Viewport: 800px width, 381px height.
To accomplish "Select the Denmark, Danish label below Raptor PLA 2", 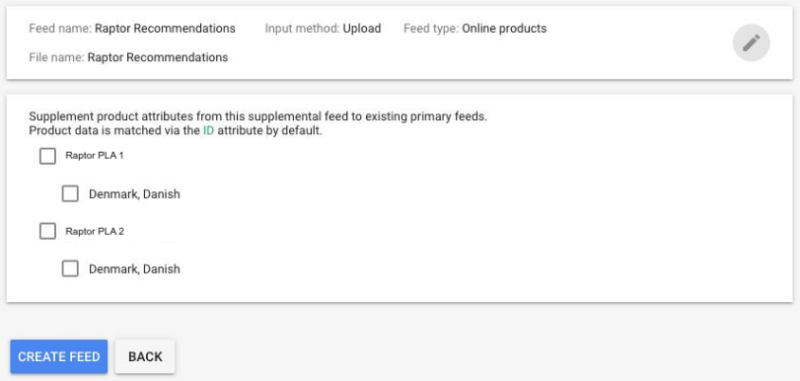I will click(134, 269).
